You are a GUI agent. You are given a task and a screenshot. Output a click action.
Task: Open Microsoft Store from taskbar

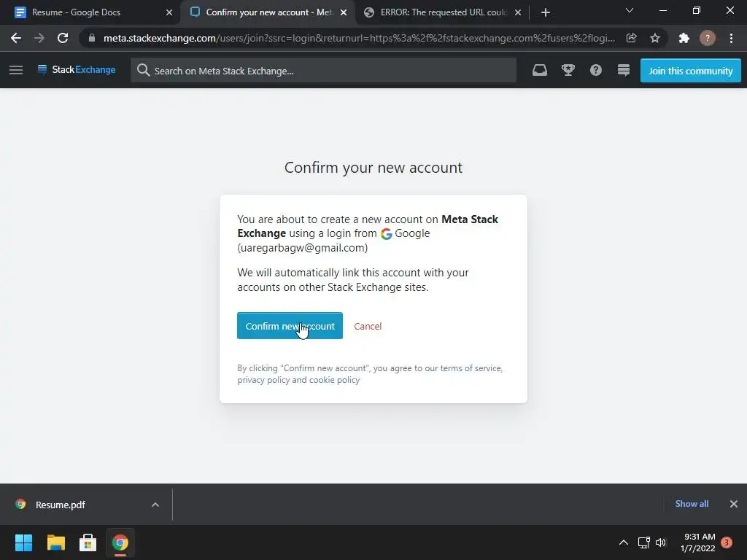pyautogui.click(x=88, y=542)
